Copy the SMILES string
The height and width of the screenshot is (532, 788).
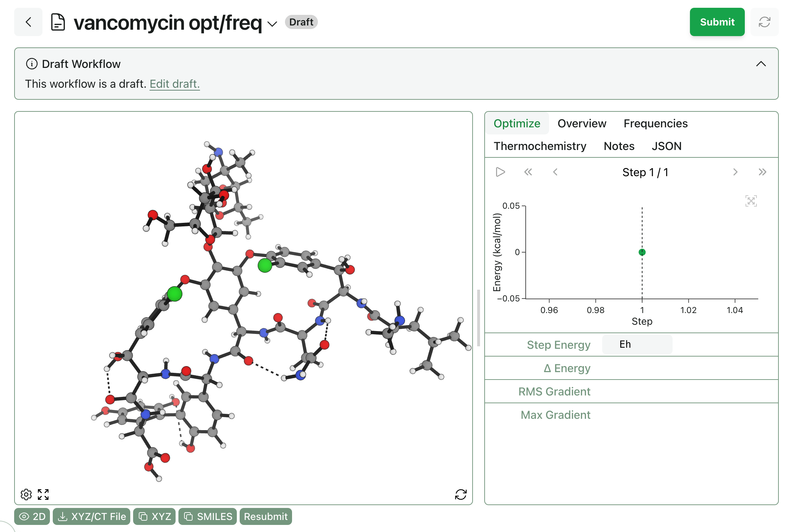[x=208, y=516]
